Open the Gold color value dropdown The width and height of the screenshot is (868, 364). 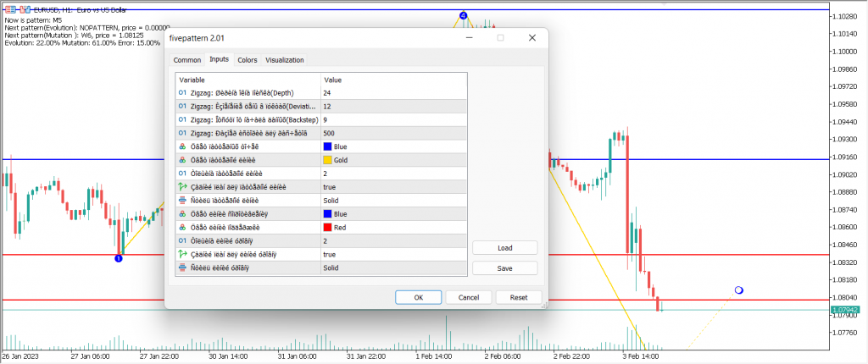pos(393,159)
